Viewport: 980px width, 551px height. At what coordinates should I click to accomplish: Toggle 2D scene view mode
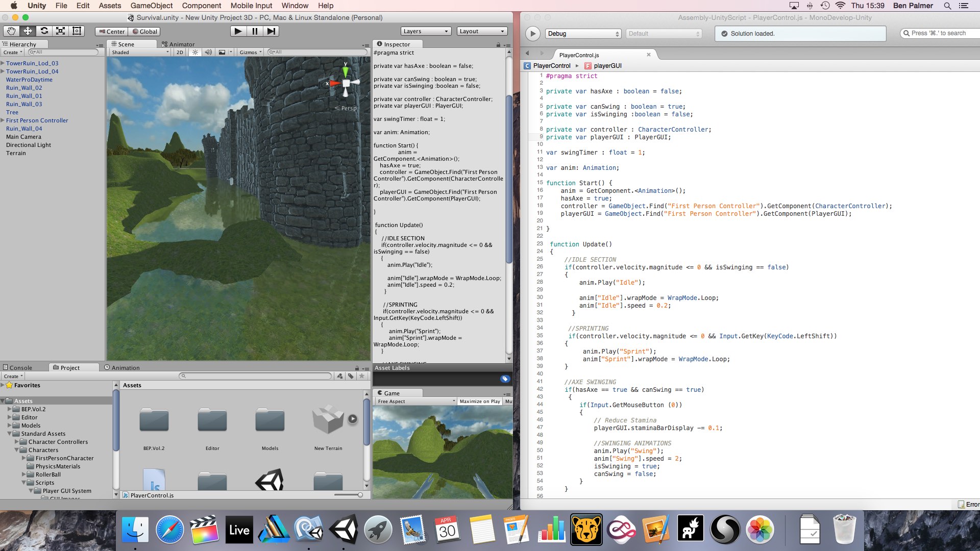180,52
